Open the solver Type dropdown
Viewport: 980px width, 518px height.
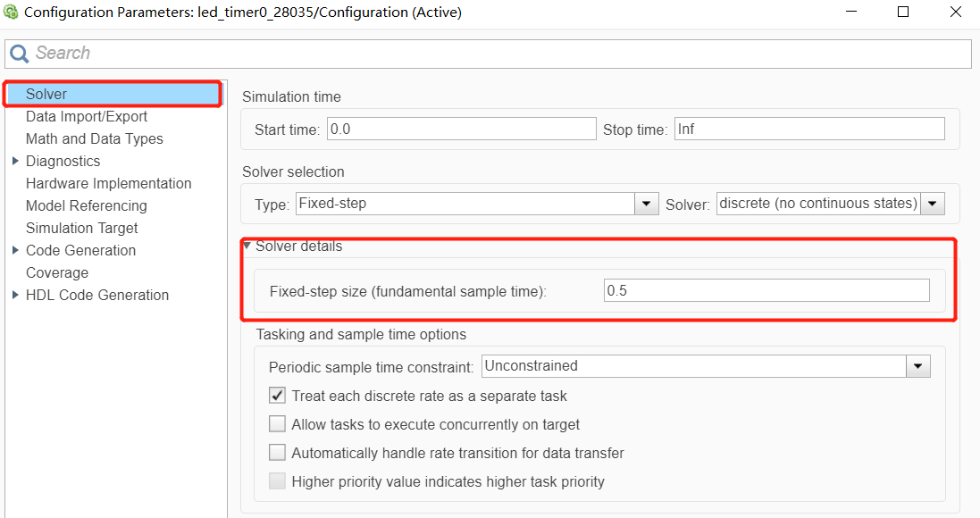pyautogui.click(x=647, y=204)
